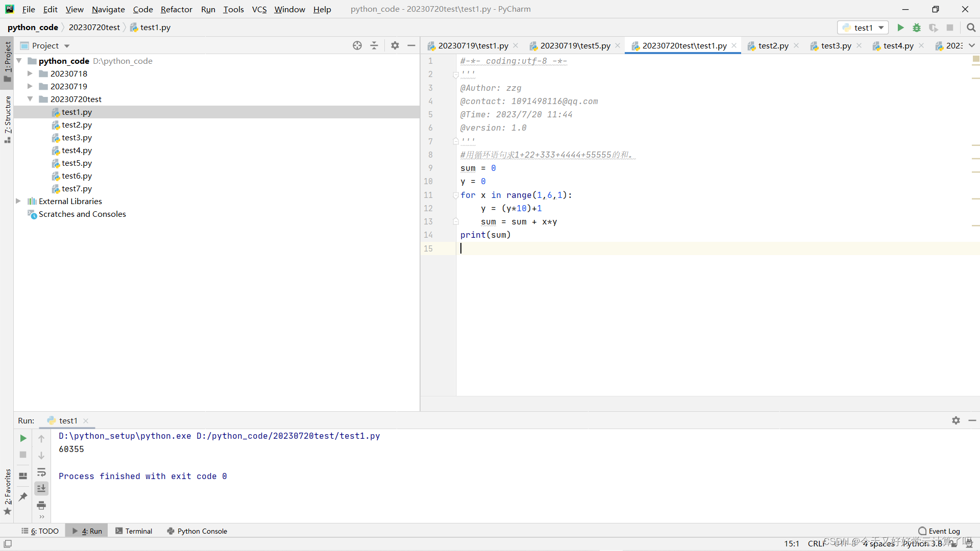Collapse the 20230720test folder
This screenshot has width=980, height=551.
30,99
